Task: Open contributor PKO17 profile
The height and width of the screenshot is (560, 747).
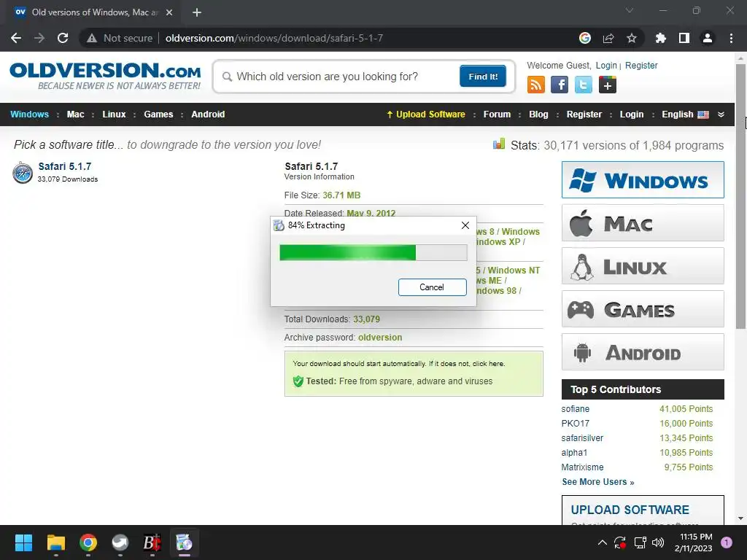Action: [575, 424]
